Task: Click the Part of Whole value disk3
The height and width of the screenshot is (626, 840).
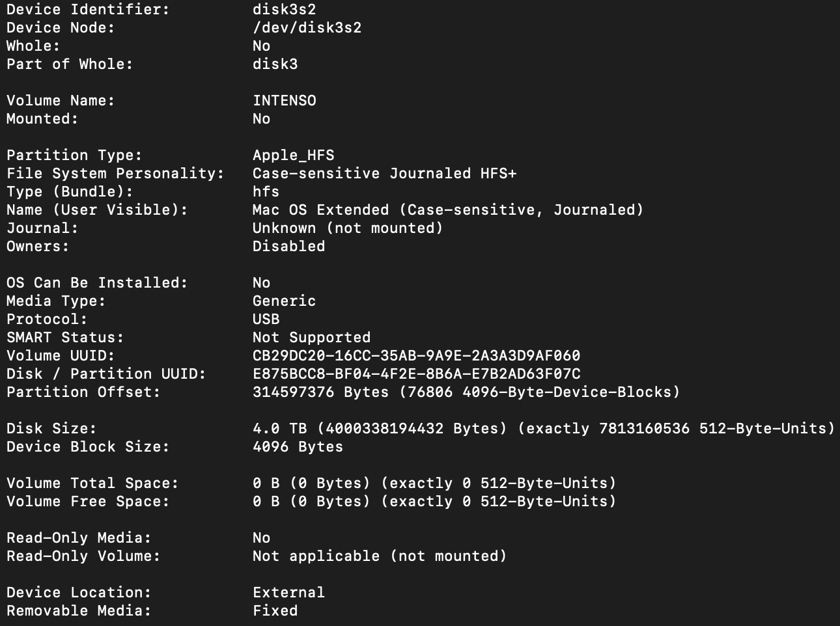Action: (x=275, y=64)
